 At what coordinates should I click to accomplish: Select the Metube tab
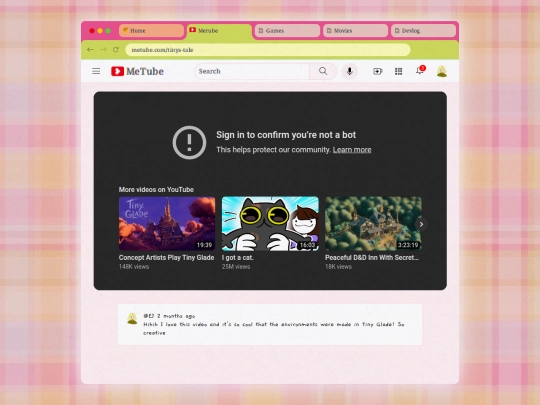pyautogui.click(x=219, y=31)
